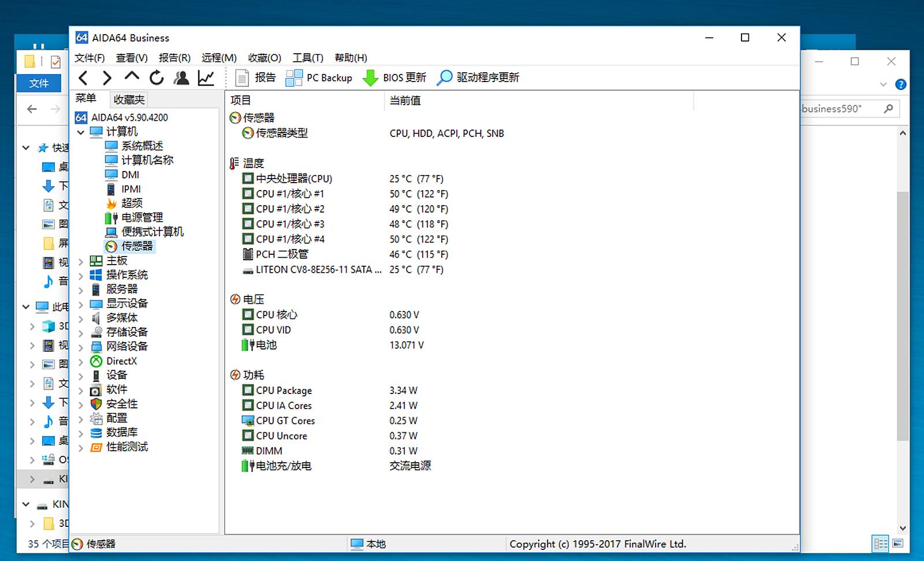Expand the 多媒体 tree node

tap(81, 318)
